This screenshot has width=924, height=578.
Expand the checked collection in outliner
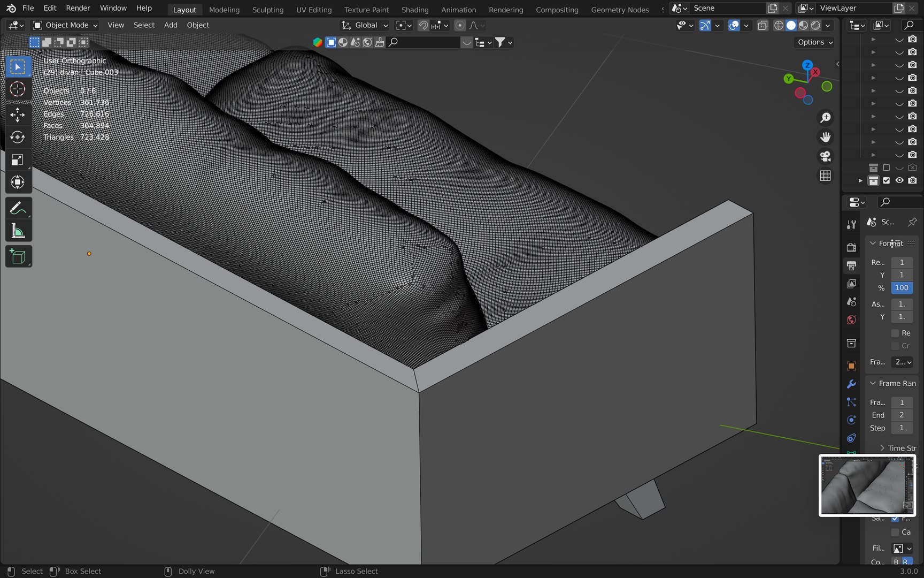(x=860, y=180)
